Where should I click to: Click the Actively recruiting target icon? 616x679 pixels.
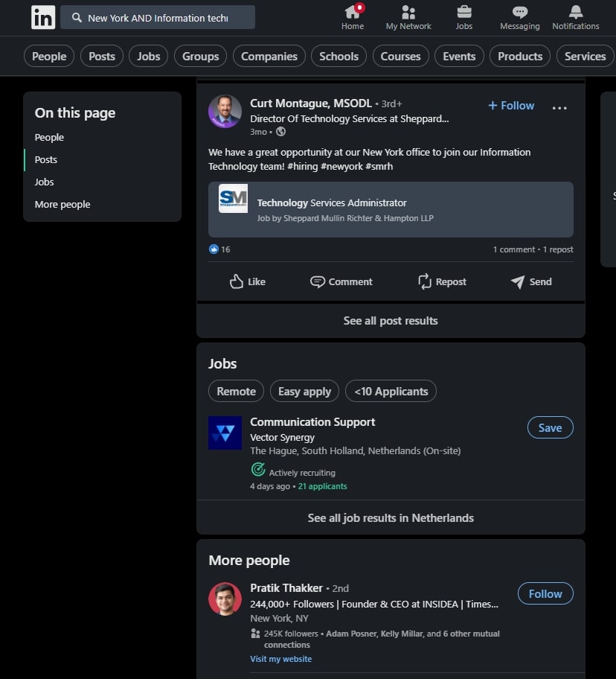pos(258,469)
